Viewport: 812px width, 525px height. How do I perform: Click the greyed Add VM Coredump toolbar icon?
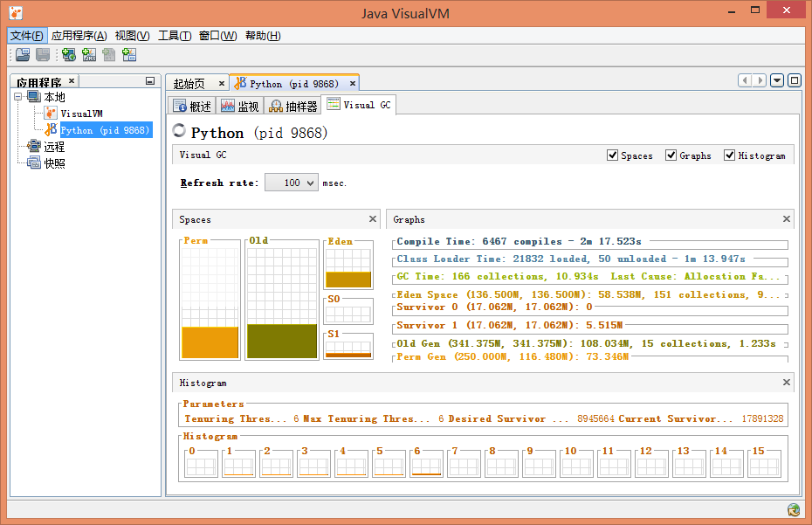(109, 54)
